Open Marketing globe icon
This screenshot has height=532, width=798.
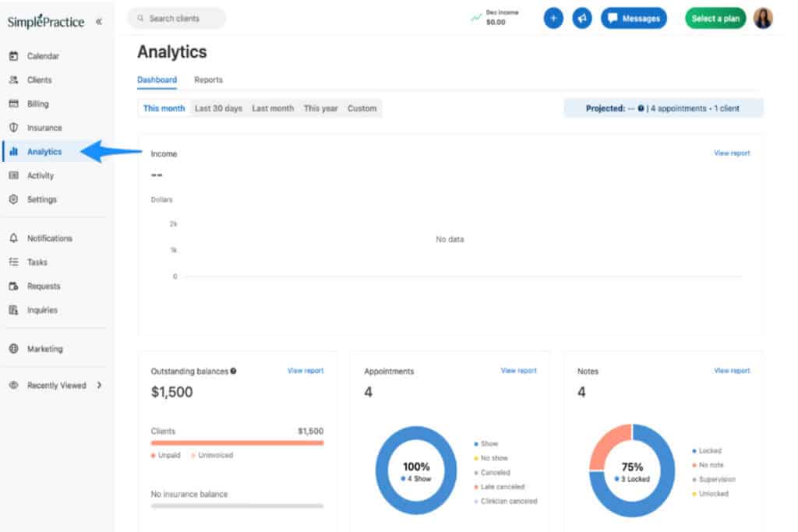pos(13,349)
